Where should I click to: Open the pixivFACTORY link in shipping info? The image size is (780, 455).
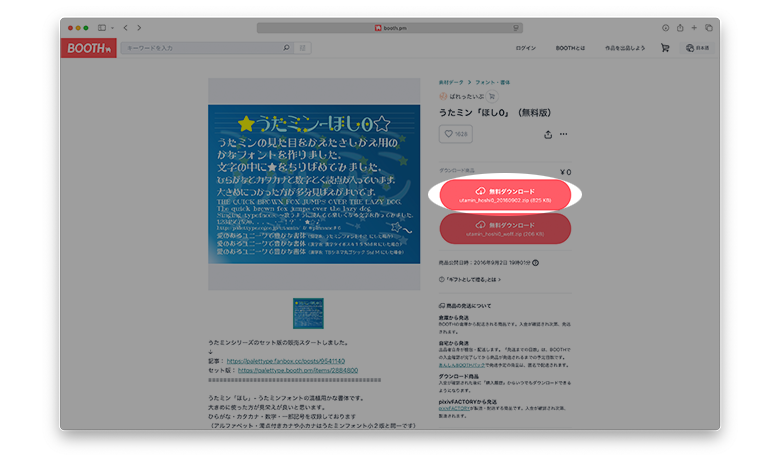pyautogui.click(x=454, y=408)
